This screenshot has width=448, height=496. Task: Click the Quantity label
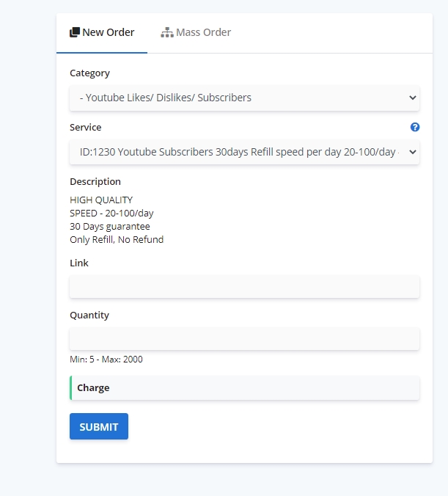tap(89, 315)
